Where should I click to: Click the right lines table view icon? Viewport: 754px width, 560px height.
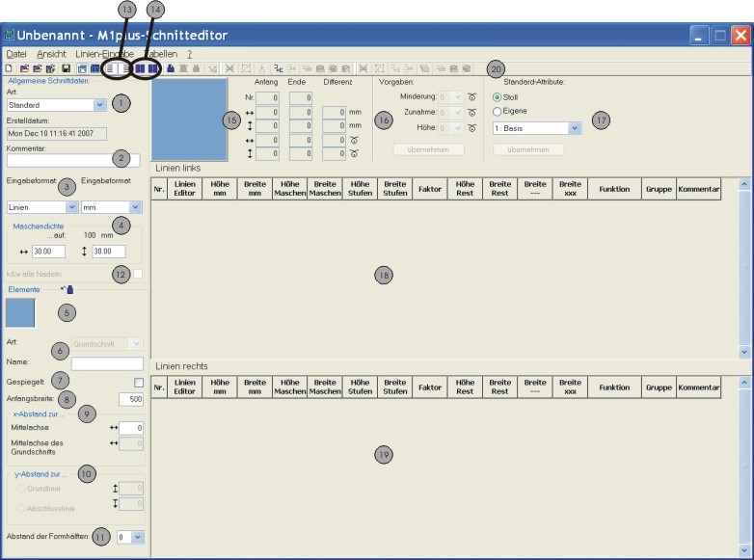(x=125, y=69)
